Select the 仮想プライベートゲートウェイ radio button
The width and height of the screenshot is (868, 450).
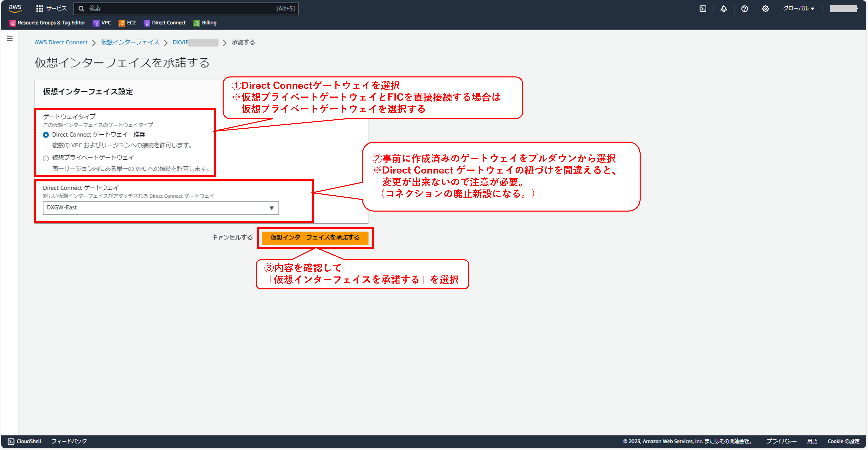pos(46,158)
